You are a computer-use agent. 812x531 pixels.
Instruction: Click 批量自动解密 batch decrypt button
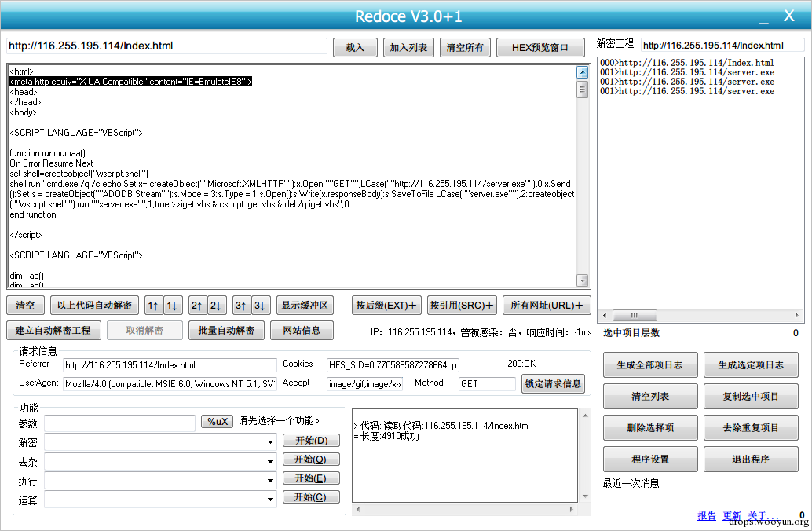click(226, 330)
